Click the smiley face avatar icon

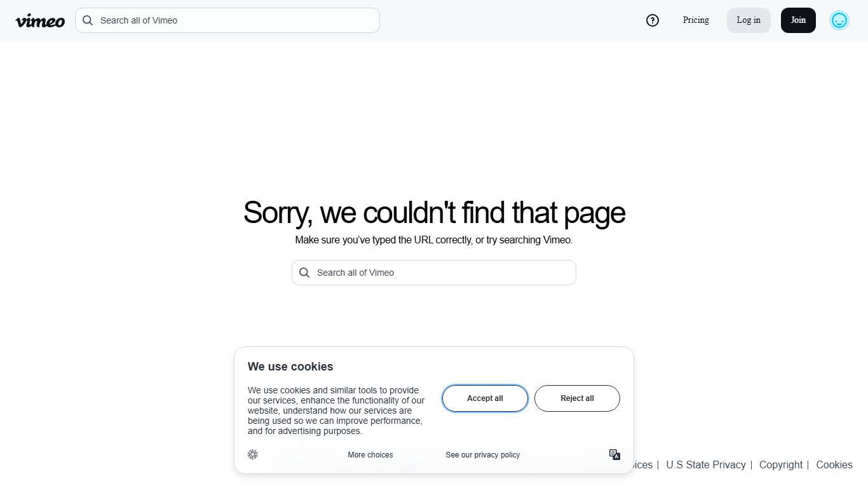click(x=839, y=20)
